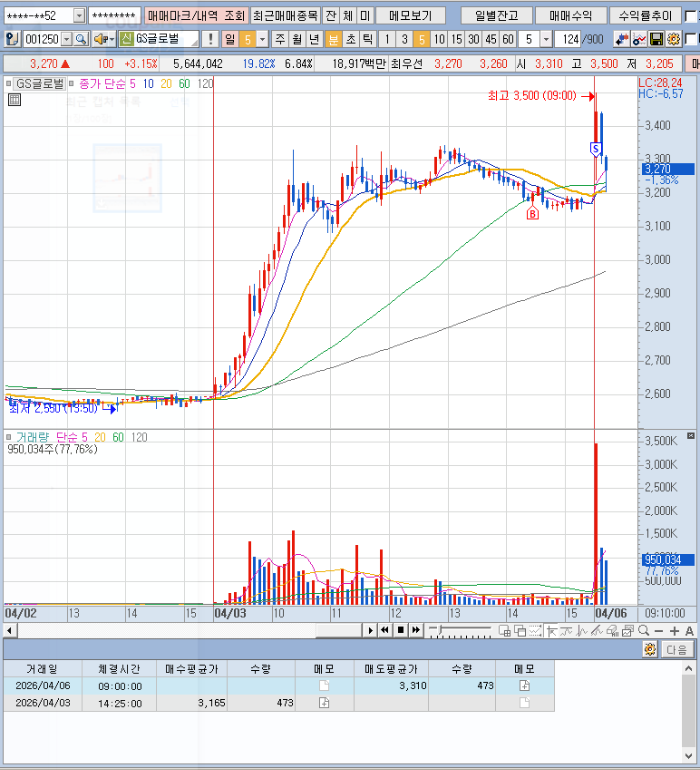Click the moving-average line tool icon

(566, 631)
